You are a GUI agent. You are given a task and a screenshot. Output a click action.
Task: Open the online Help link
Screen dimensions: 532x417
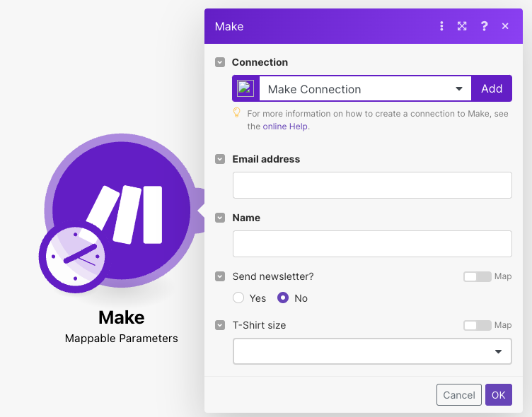coord(286,127)
